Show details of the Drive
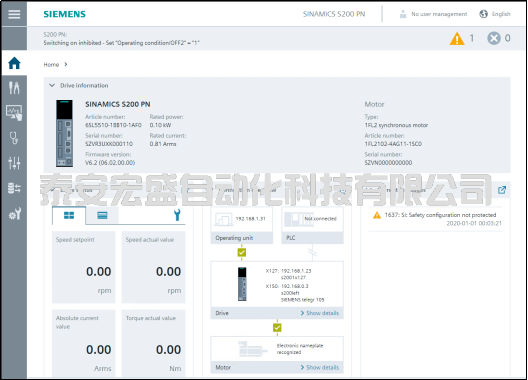The image size is (528, 380). coord(320,313)
